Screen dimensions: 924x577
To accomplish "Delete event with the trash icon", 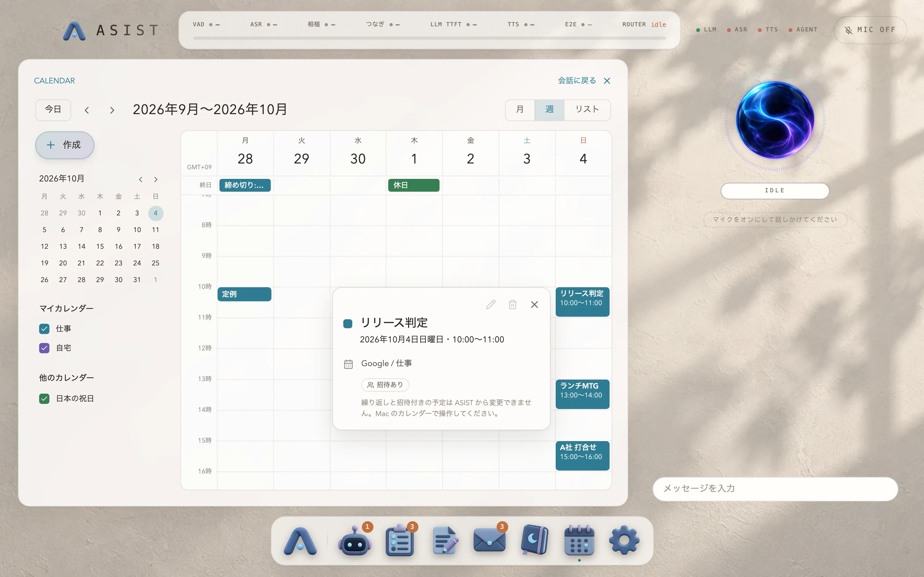I will pyautogui.click(x=512, y=305).
